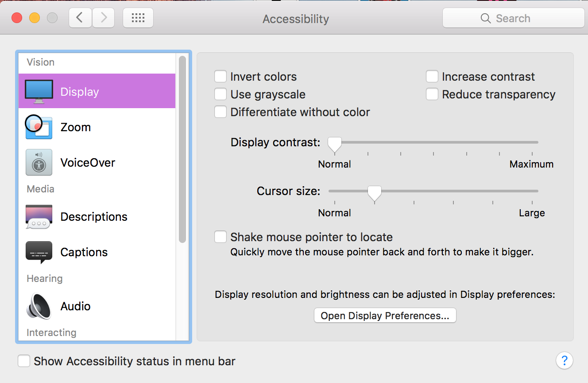Click the Search field in the toolbar

(513, 18)
